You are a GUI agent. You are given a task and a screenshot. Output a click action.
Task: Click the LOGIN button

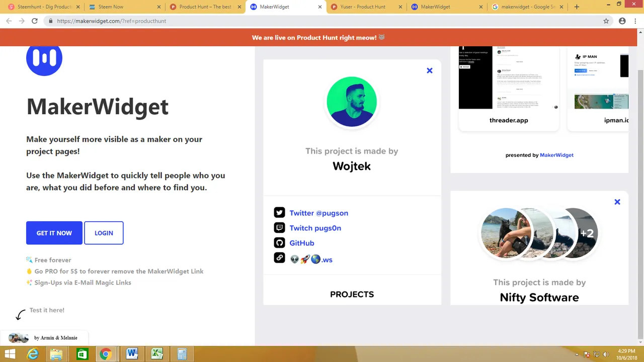104,233
